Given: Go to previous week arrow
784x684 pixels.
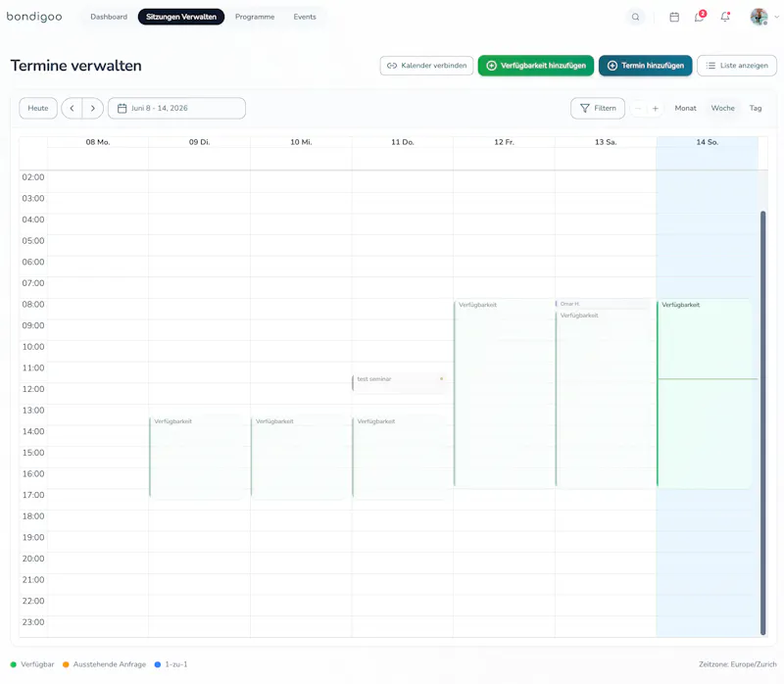Looking at the screenshot, I should pos(72,108).
